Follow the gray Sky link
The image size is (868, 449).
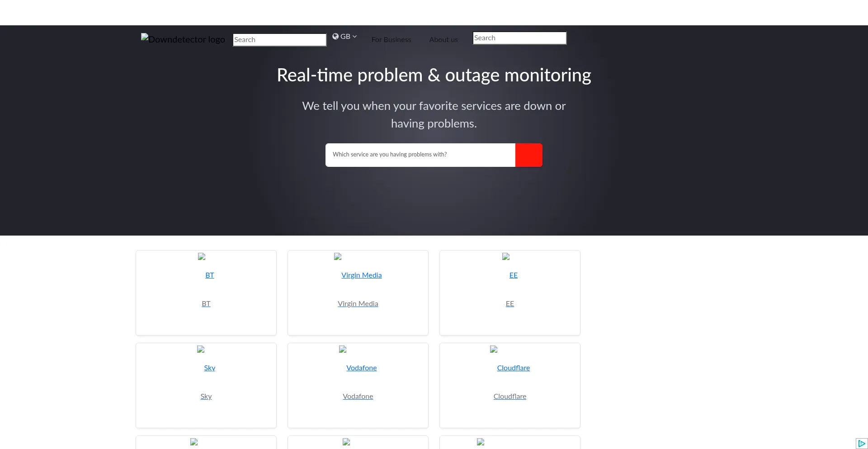pyautogui.click(x=206, y=397)
